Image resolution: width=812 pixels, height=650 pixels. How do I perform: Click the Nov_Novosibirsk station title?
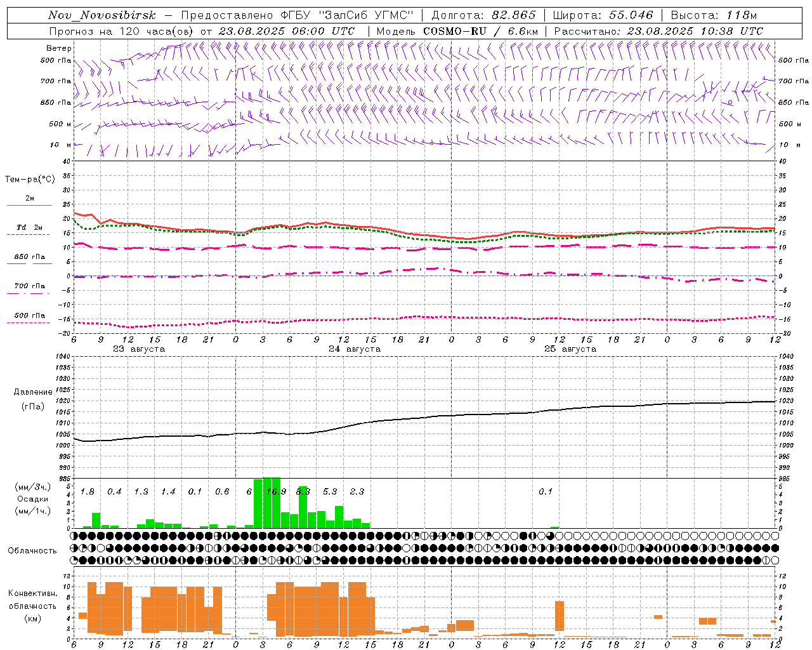[x=102, y=15]
